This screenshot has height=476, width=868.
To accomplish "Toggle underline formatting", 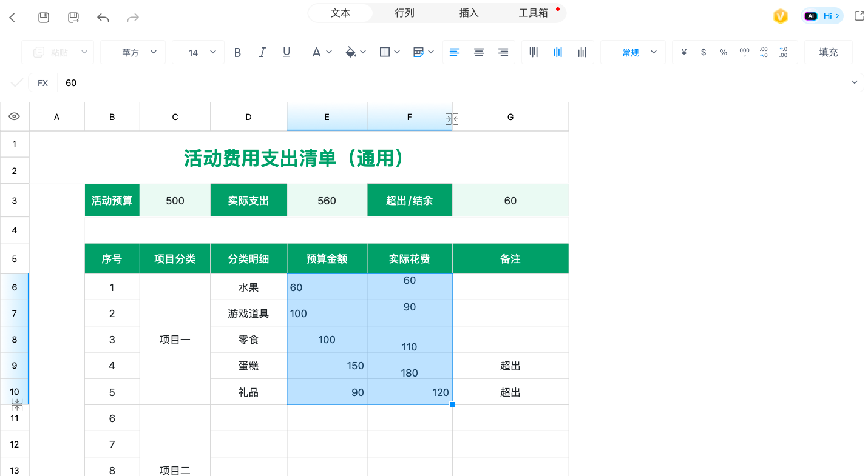I will (287, 53).
